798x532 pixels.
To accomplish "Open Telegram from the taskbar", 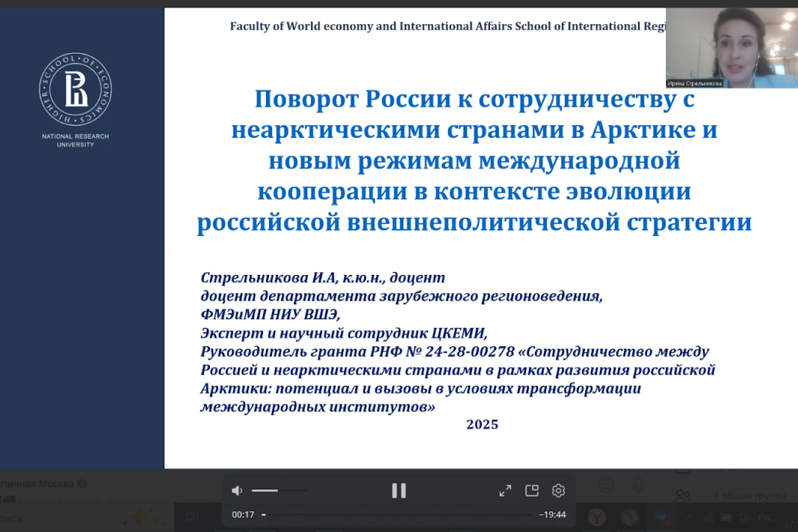I will 662,516.
